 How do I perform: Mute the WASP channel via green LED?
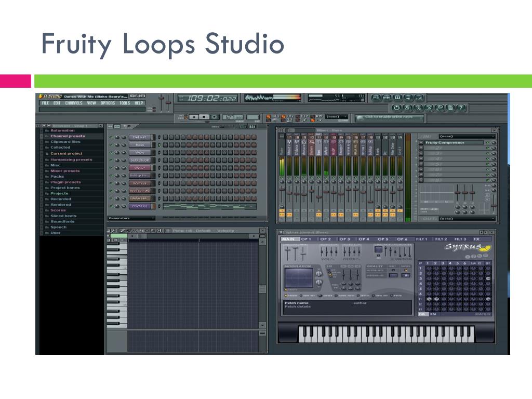pos(111,168)
